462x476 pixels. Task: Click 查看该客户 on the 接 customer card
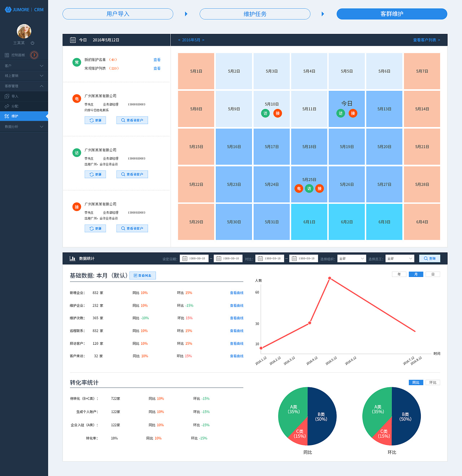tap(132, 229)
